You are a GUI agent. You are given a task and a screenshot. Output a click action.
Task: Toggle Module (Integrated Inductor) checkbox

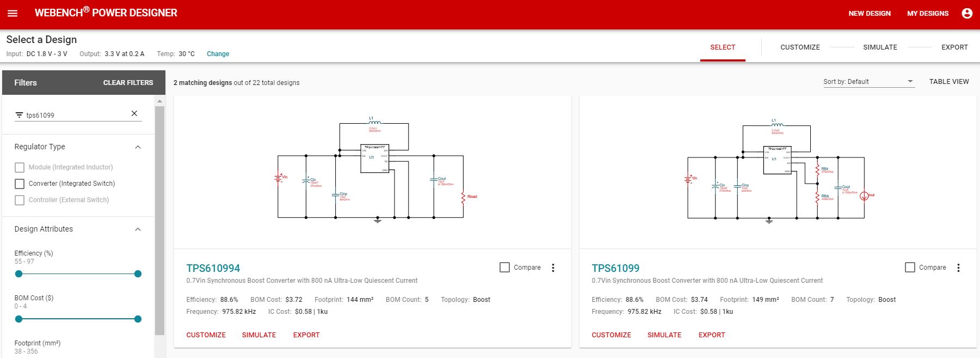[x=20, y=167]
